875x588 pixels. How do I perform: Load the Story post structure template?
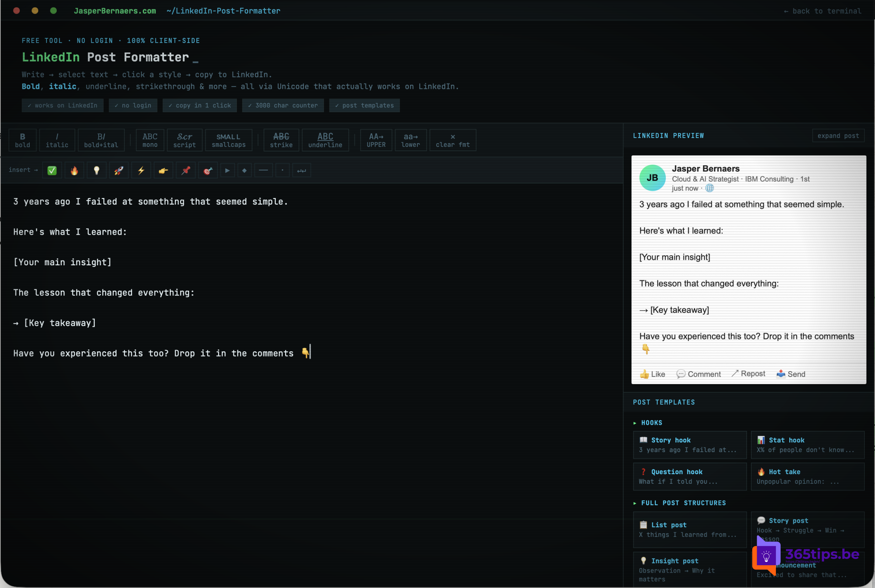(808, 530)
